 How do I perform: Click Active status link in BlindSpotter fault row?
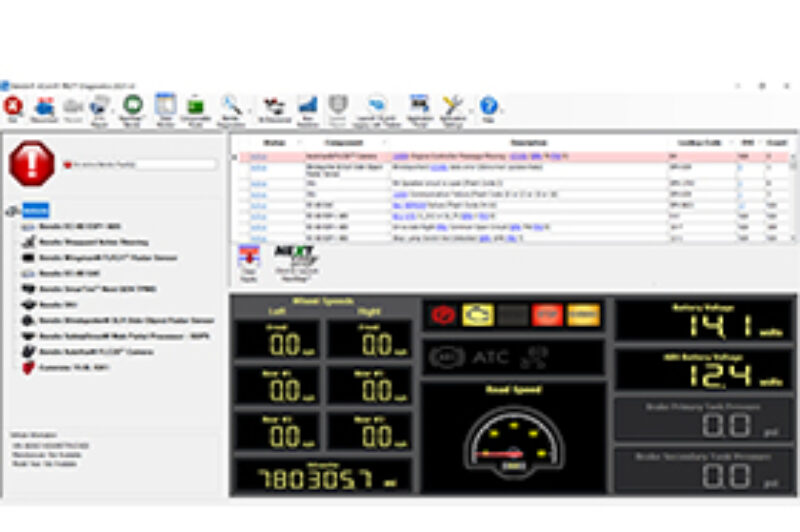coord(259,167)
